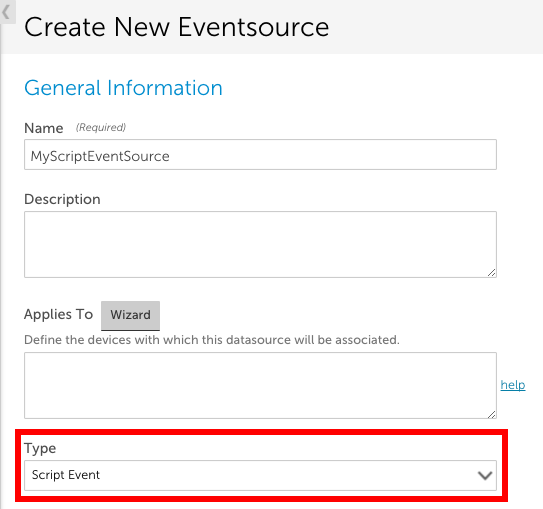Launch the Applies To Wizard
The width and height of the screenshot is (543, 509).
pos(131,315)
